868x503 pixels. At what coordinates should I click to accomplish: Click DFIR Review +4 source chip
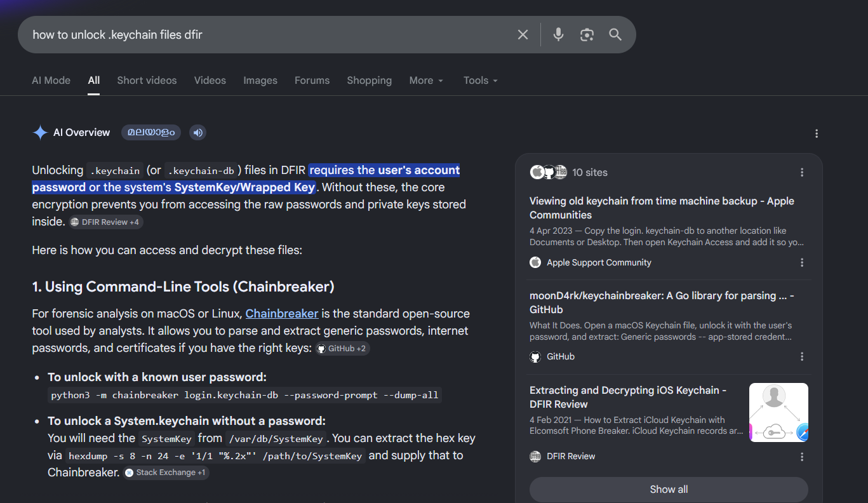pyautogui.click(x=105, y=222)
